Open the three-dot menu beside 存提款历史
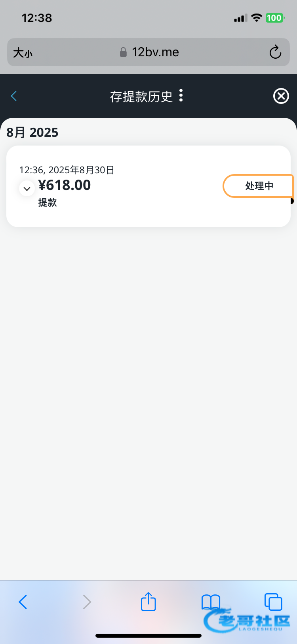This screenshot has width=297, height=644. (x=181, y=96)
